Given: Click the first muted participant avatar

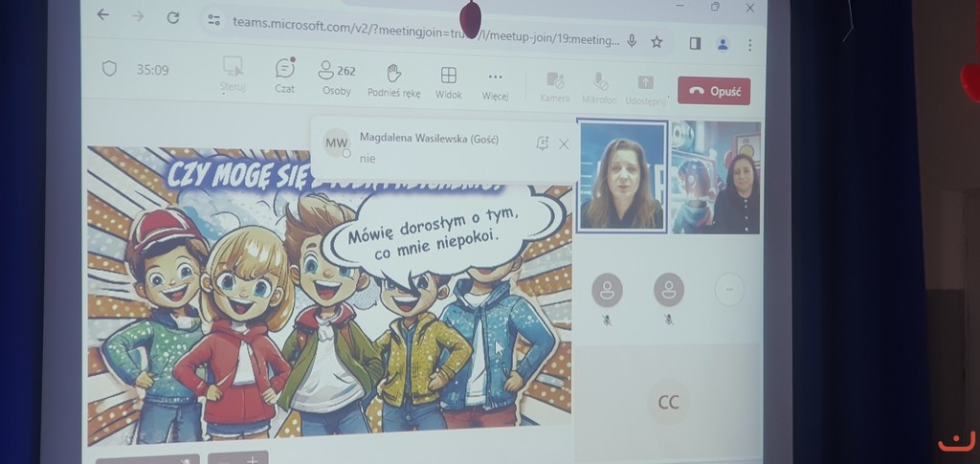Looking at the screenshot, I should pyautogui.click(x=607, y=291).
